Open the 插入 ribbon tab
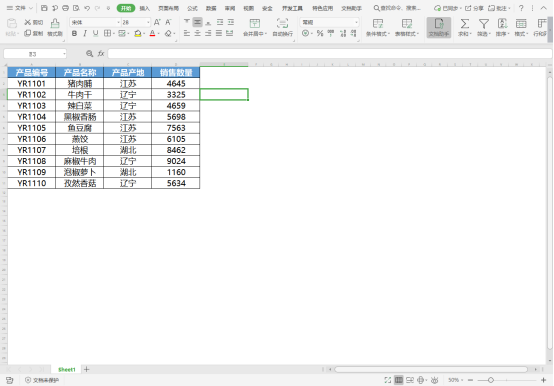The width and height of the screenshot is (554, 386). 145,8
